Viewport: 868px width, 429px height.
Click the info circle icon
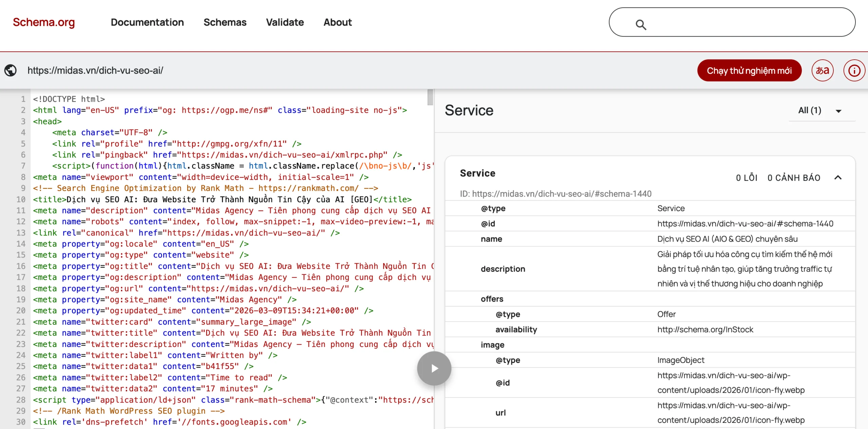[854, 70]
